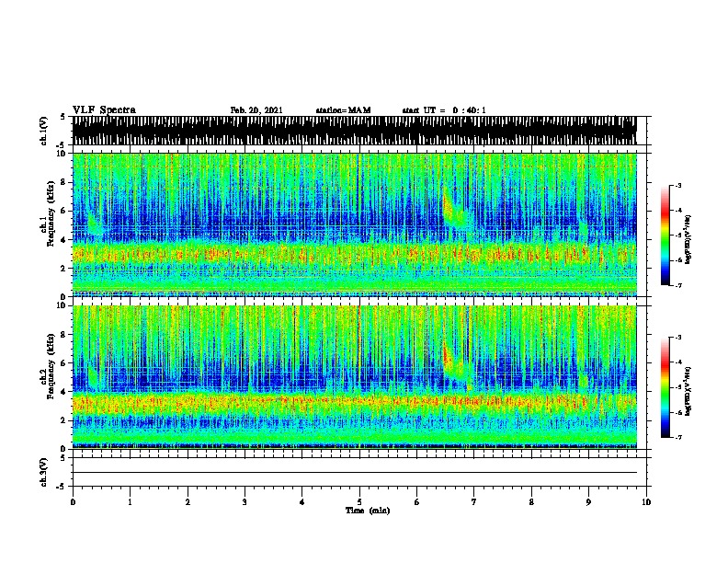The width and height of the screenshot is (728, 563).
Task: Click tick label "4" on Time axis
Action: (302, 502)
